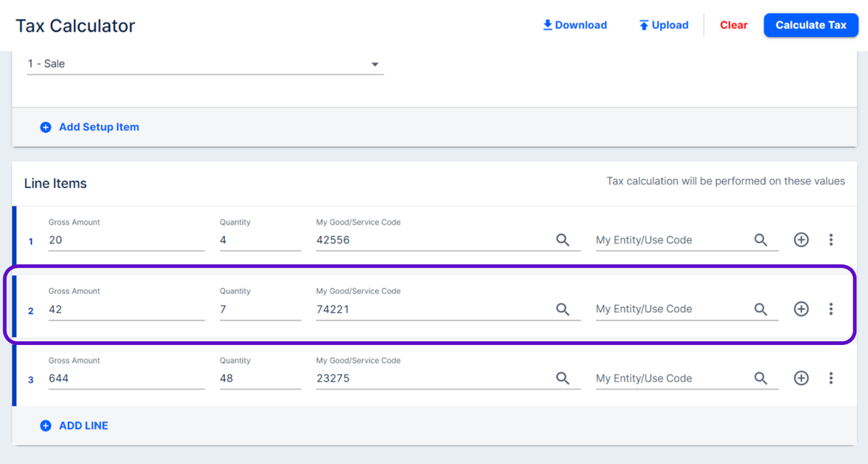Click search icon for Good/Service Code in line 1
This screenshot has height=464, width=868.
563,240
